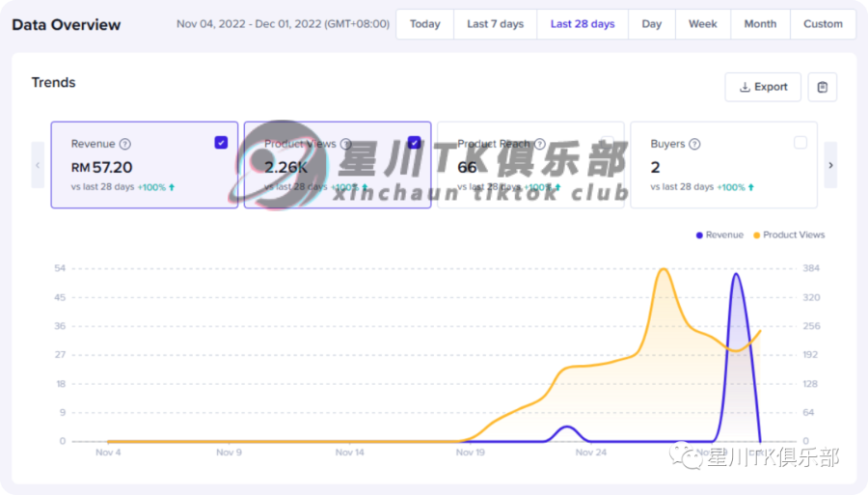Show next metrics with right chevron
Viewport: 868px width, 495px height.
coord(830,165)
